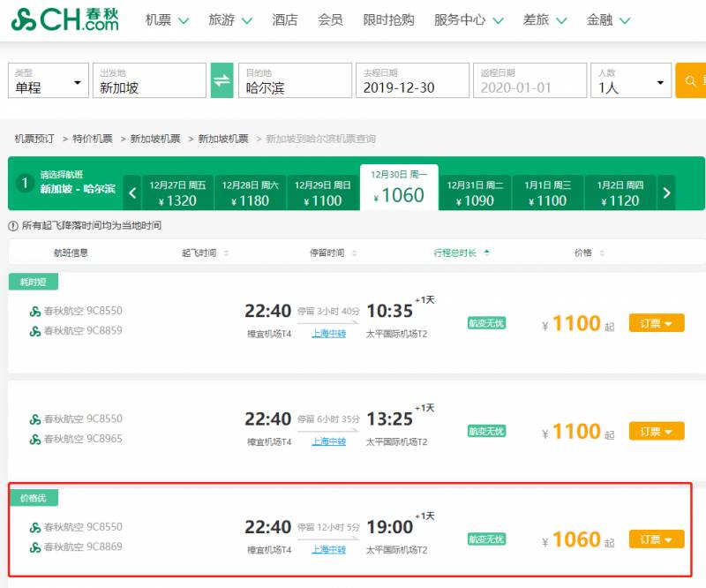Click the Spring Airlines CH.com logo
This screenshot has height=588, width=706.
(65, 19)
